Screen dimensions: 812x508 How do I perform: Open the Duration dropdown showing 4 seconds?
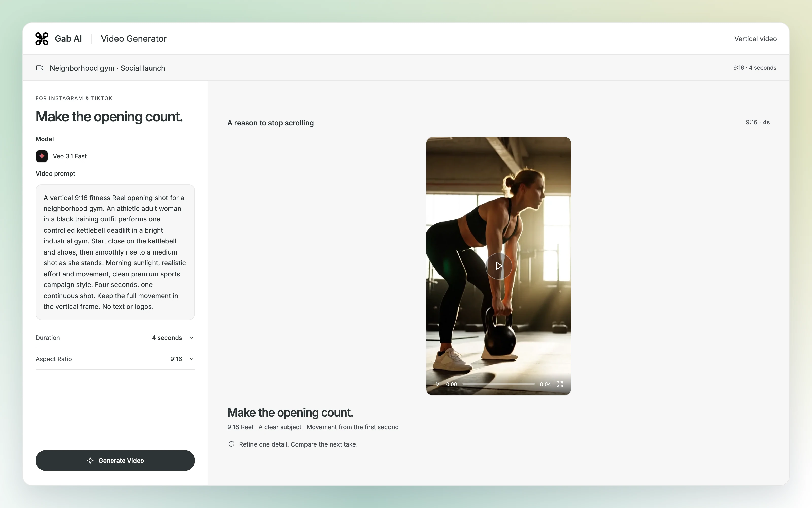[x=115, y=338]
